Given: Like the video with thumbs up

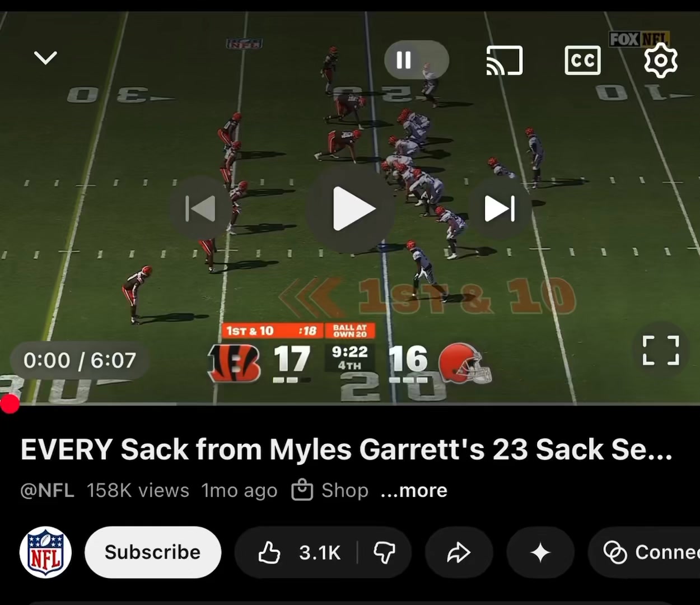Looking at the screenshot, I should (x=269, y=553).
